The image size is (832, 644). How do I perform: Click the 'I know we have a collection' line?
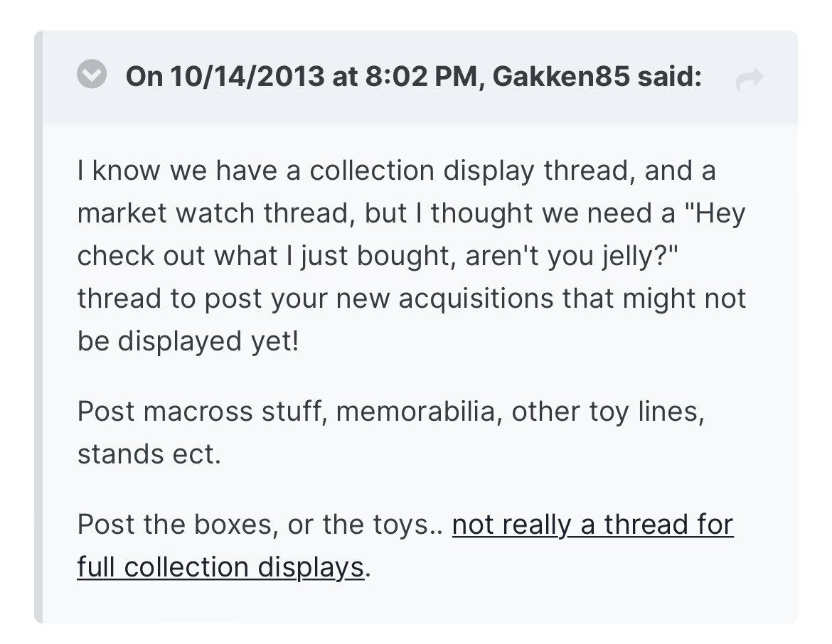[x=396, y=171]
